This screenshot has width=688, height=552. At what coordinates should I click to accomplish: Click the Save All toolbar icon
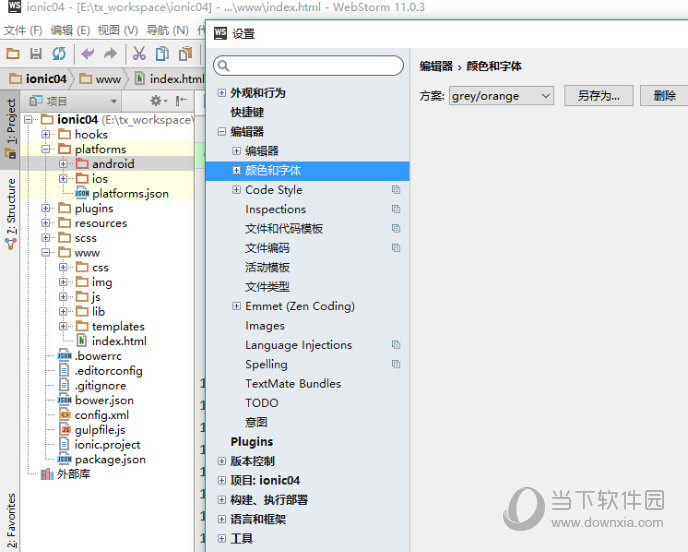(x=36, y=54)
